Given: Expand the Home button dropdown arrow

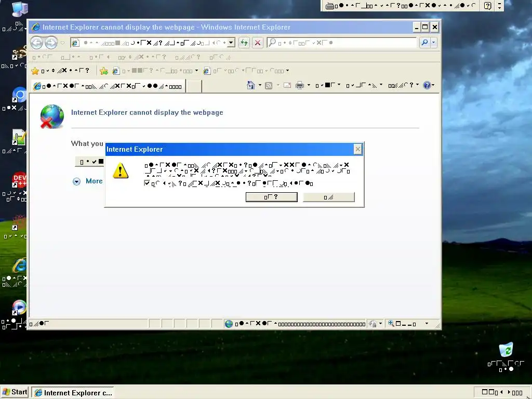Looking at the screenshot, I should tap(260, 85).
